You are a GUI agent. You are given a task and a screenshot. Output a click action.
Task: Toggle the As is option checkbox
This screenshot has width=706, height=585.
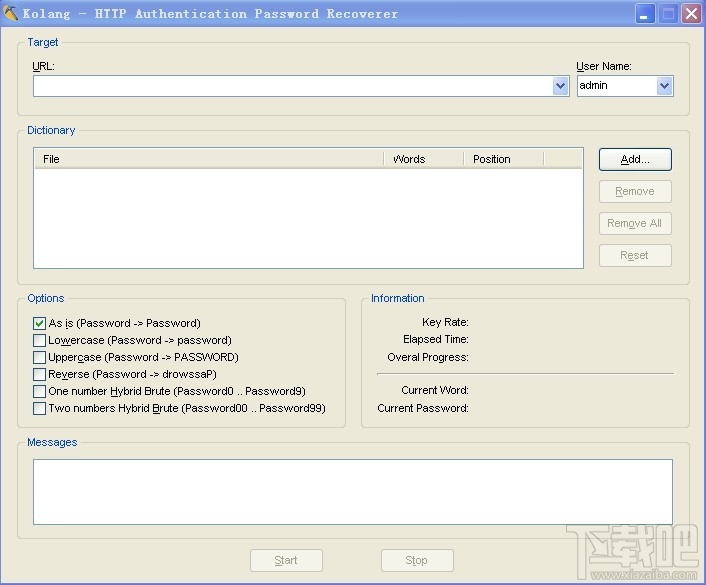click(39, 323)
